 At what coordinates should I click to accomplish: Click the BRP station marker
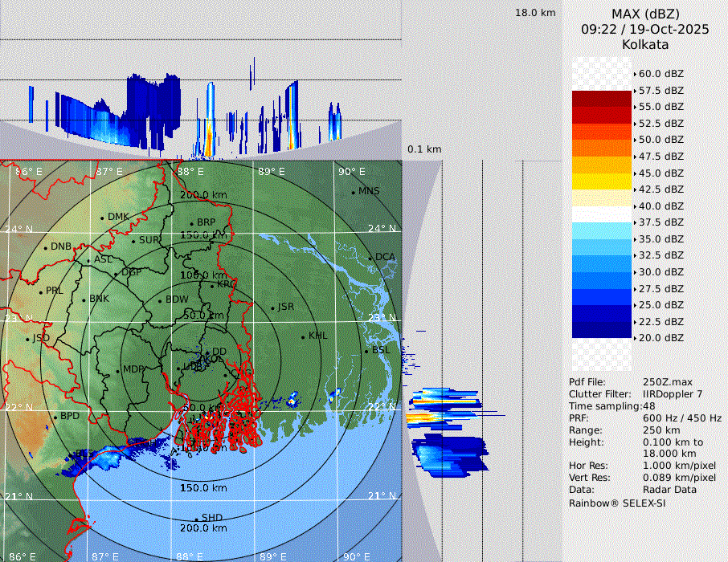point(191,223)
